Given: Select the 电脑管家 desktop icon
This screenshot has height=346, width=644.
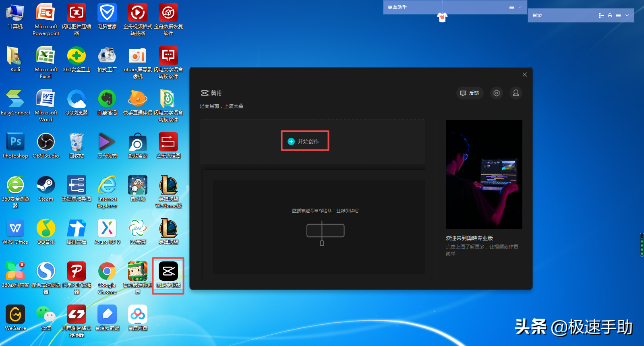Looking at the screenshot, I should pos(107,17).
